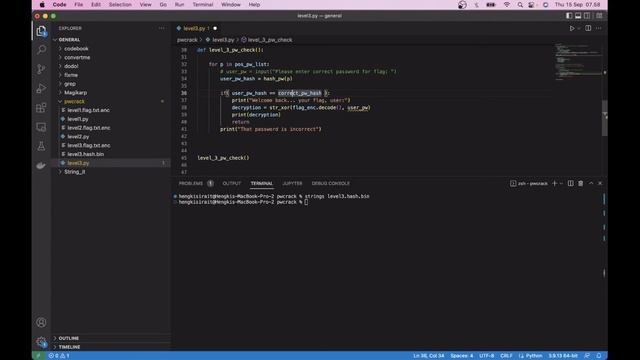The height and width of the screenshot is (360, 640).
Task: Expand the codebook folder
Action: click(x=76, y=49)
